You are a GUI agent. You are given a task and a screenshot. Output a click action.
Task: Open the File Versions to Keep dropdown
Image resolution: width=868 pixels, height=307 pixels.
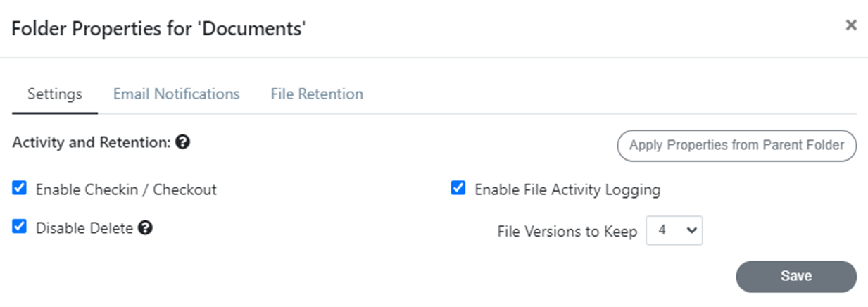(x=674, y=231)
